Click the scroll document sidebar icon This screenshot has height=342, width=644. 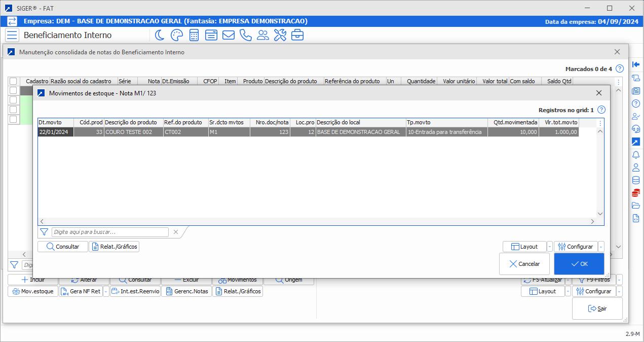[x=636, y=78]
